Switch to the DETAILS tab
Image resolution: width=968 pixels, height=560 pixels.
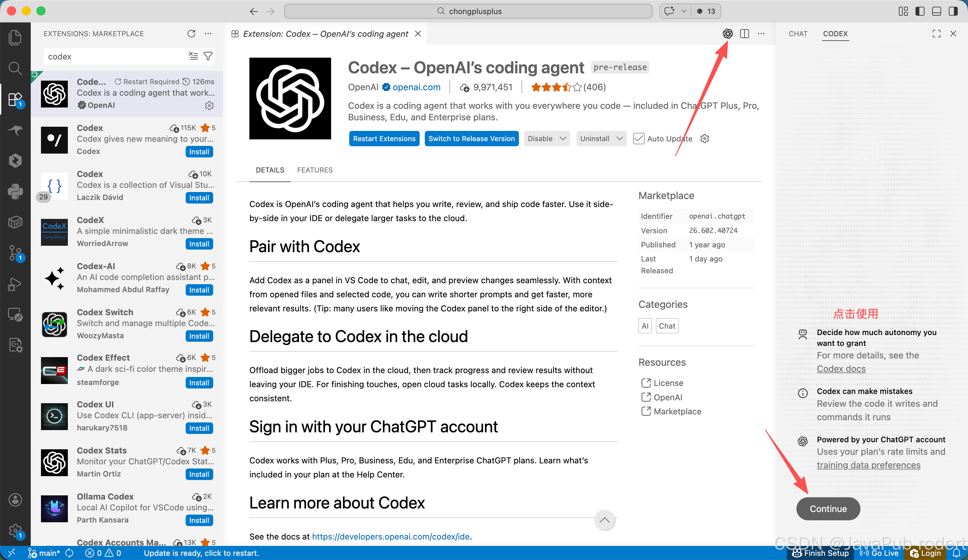(x=270, y=170)
